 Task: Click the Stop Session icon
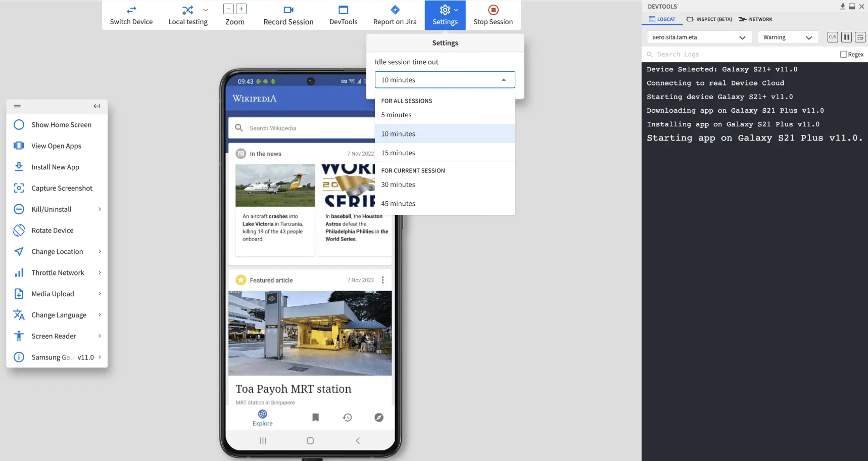tap(493, 10)
